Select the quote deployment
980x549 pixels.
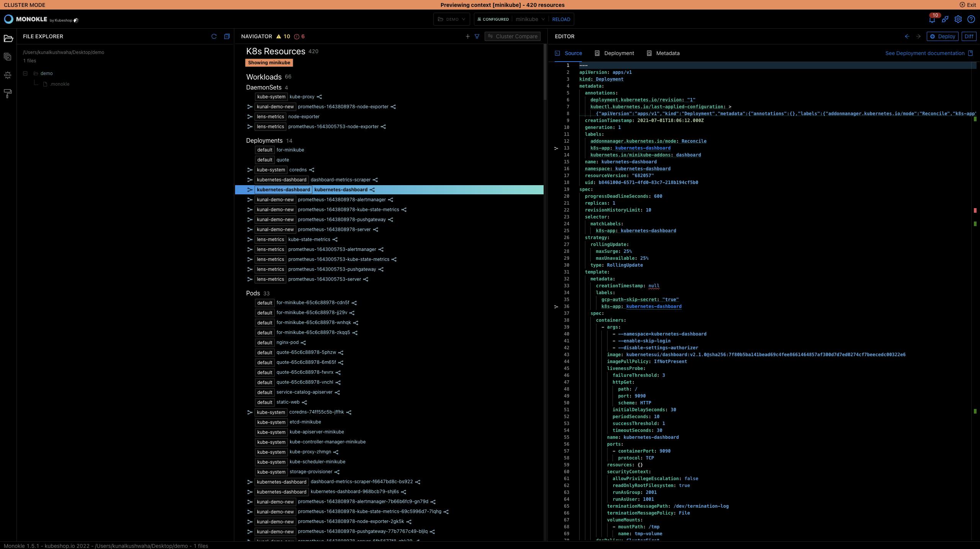coord(283,160)
